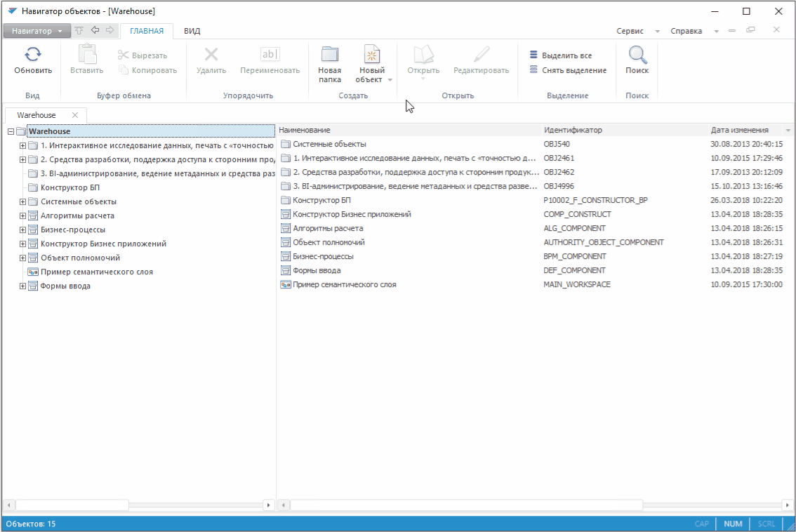Restore the inner document window
The height and width of the screenshot is (532, 796).
(750, 30)
